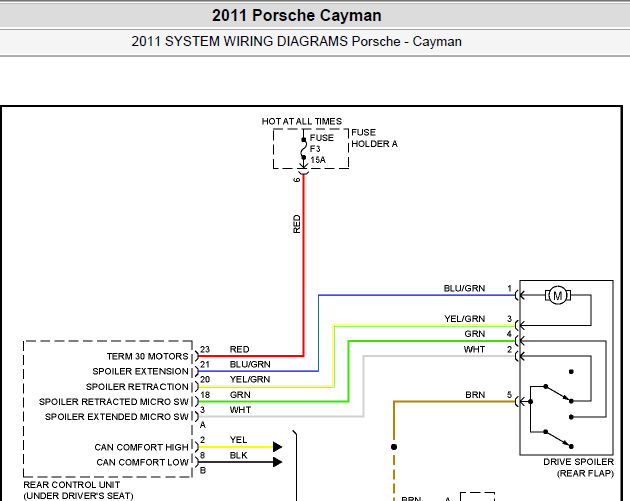630x501 pixels.
Task: Click the WHT label beside pin 3 at control unit
Action: coord(240,410)
